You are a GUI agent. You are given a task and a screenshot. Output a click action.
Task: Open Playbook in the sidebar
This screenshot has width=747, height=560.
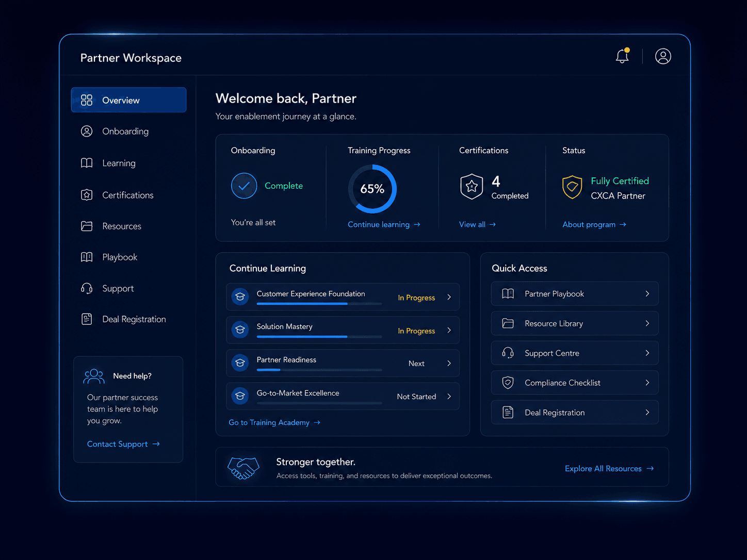coord(120,257)
